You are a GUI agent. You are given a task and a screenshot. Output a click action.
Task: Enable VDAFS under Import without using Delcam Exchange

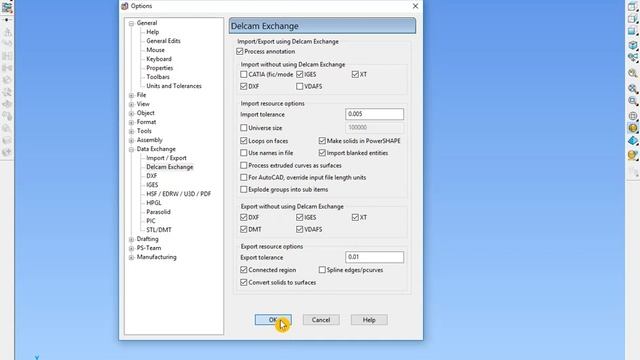tap(300, 87)
